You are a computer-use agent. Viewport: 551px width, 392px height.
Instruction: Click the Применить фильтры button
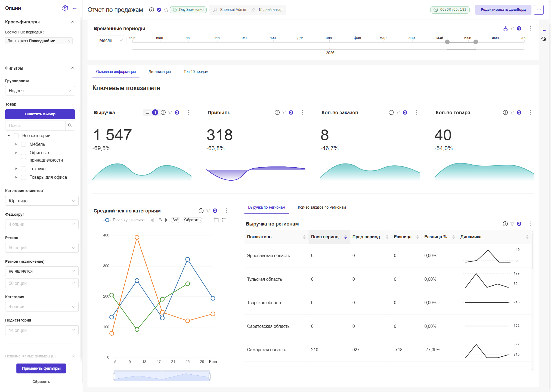[x=41, y=368]
